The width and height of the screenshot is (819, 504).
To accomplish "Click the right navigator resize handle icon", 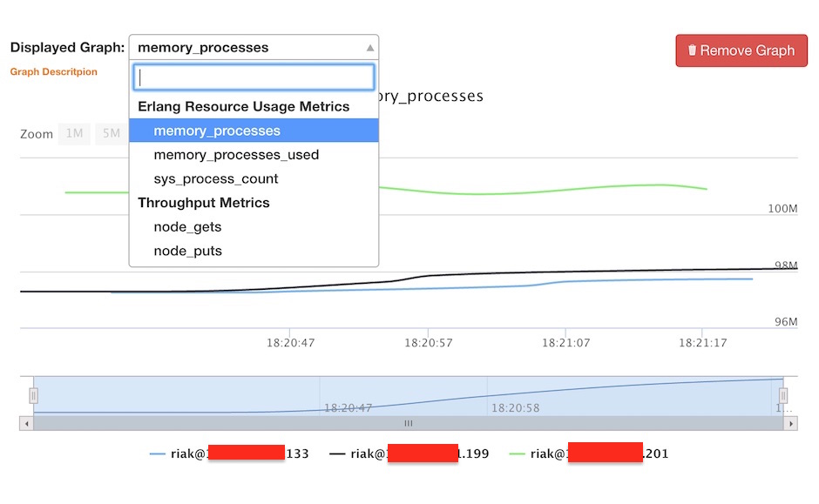I will 783,394.
